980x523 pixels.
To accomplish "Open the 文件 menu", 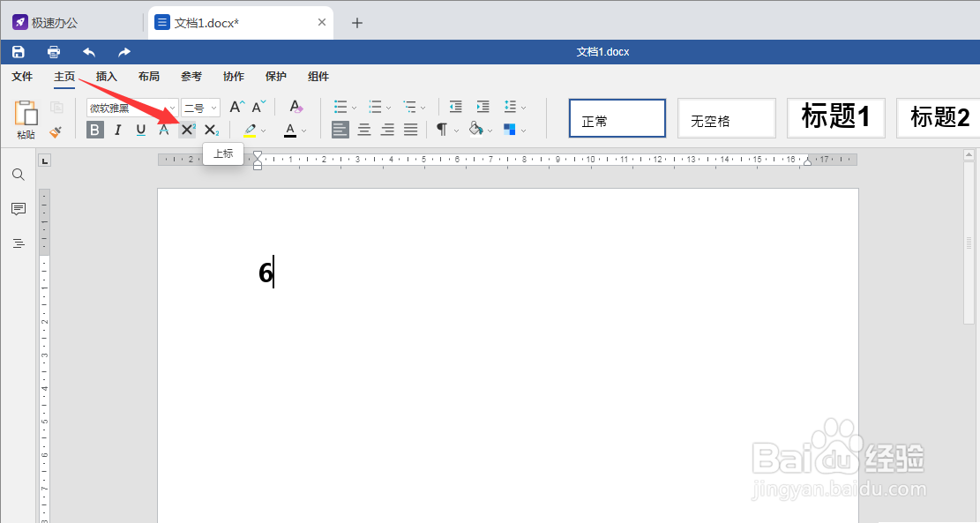I will pos(22,76).
